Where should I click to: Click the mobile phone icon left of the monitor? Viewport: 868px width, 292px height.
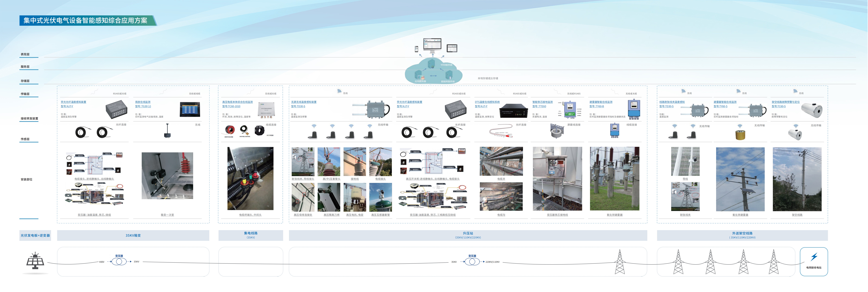click(x=416, y=49)
